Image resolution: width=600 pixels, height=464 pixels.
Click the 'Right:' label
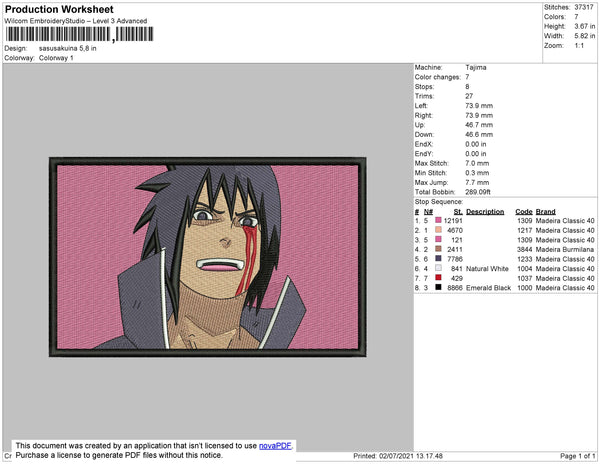[424, 116]
